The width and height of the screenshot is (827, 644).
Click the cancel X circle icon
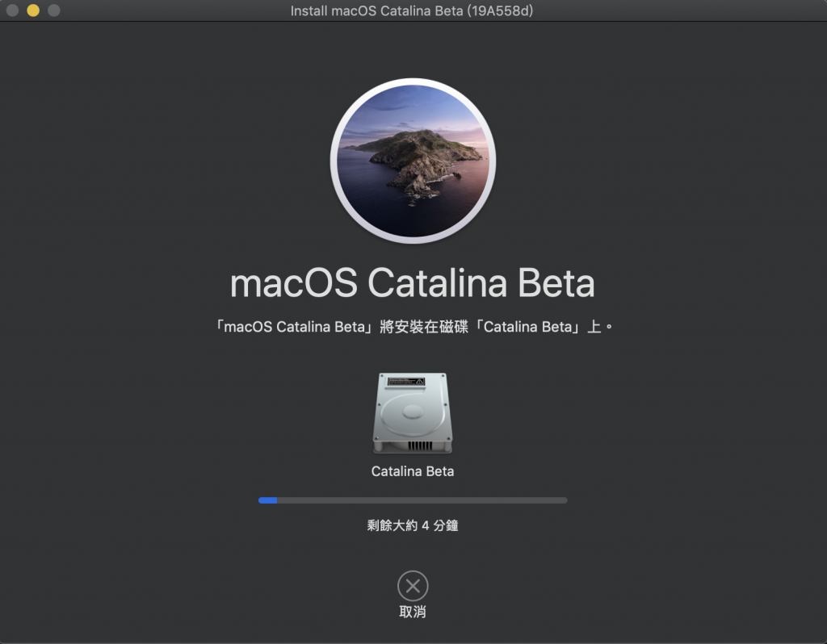point(413,586)
